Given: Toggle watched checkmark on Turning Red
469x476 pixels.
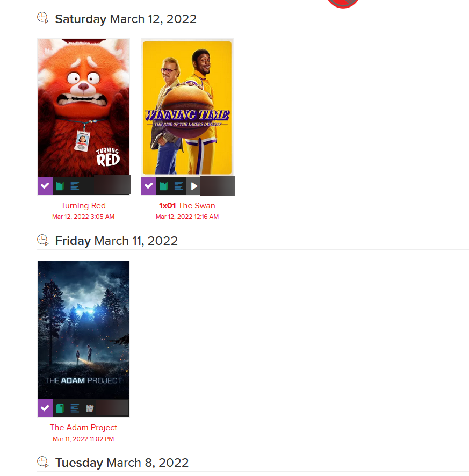Looking at the screenshot, I should (x=45, y=185).
